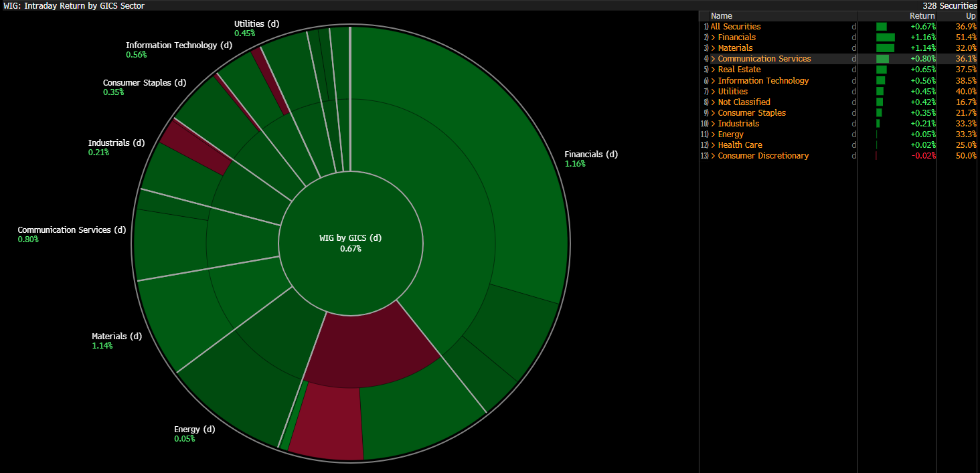Image resolution: width=980 pixels, height=473 pixels.
Task: Click the green return bar for Financials
Action: point(885,37)
